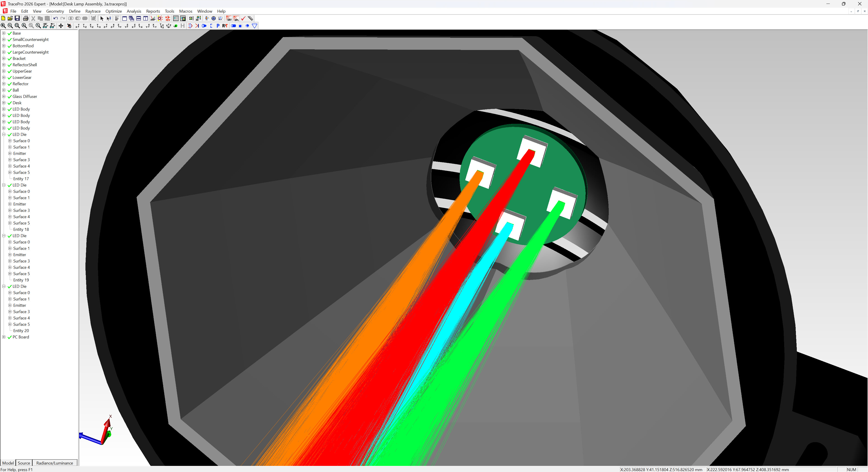Open the irradiance map grid icon
868x472 pixels.
click(x=176, y=19)
